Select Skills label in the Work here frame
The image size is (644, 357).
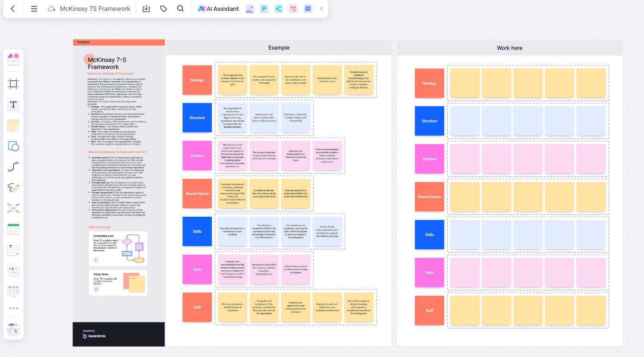(430, 235)
